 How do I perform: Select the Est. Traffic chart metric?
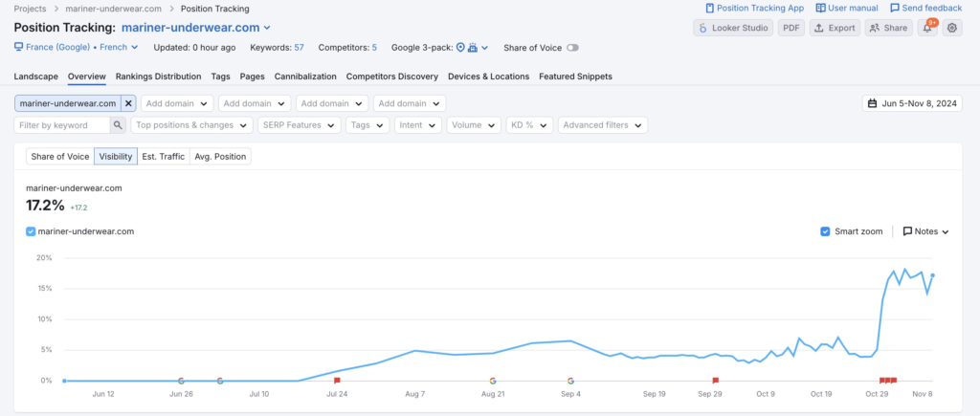click(163, 156)
